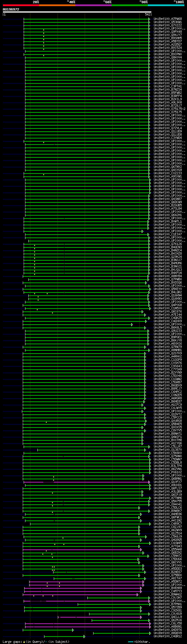The image size is (187, 644).
Task: Click the red 20% legend color segment
Action: pyautogui.click(x=21, y=5)
